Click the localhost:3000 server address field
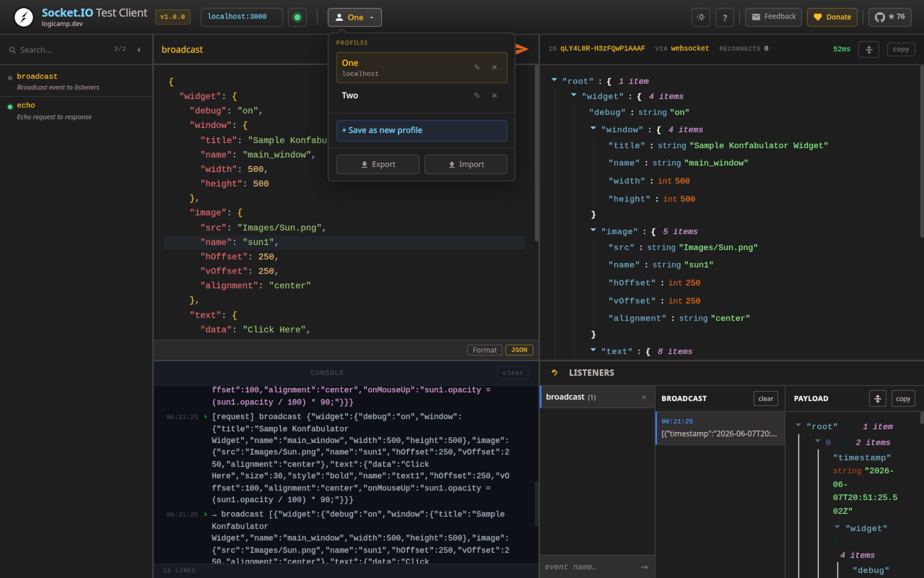This screenshot has width=924, height=578. (241, 17)
